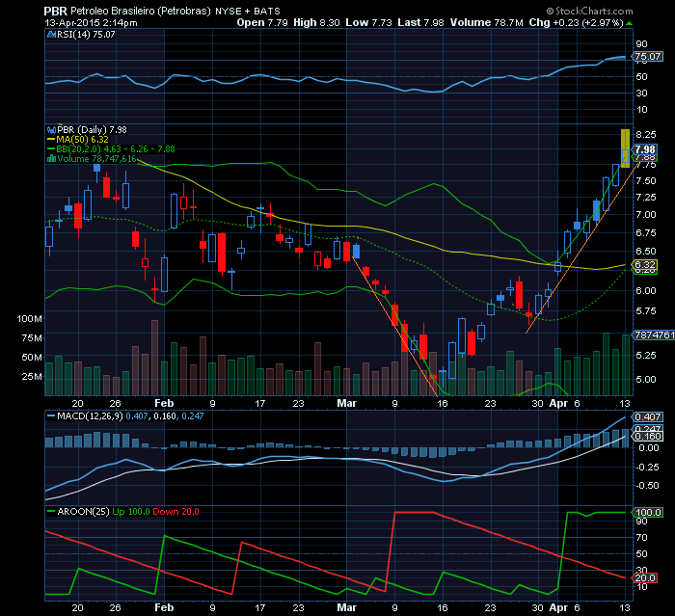This screenshot has height=616, width=675.
Task: Click the Chg +0.23 (+2.97%) text
Action: click(x=576, y=23)
